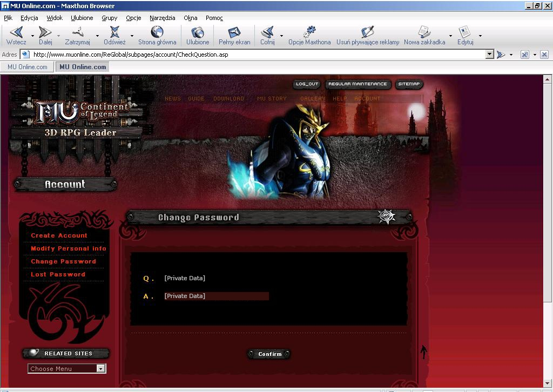The image size is (553, 392).
Task: Click the Dalej forward arrow icon
Action: point(45,32)
